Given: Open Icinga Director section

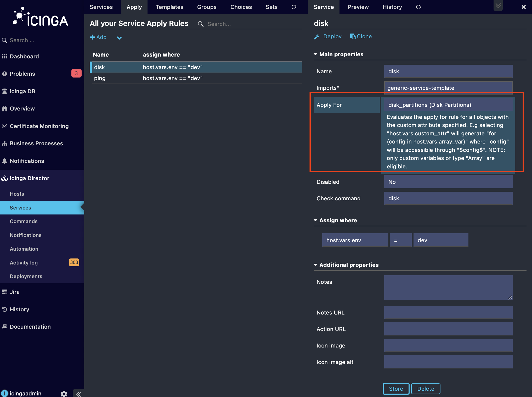Looking at the screenshot, I should point(29,178).
